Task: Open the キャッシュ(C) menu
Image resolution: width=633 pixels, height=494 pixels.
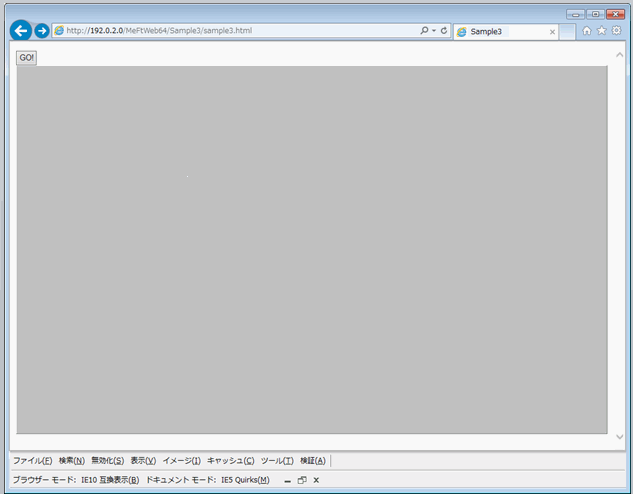Action: click(231, 461)
